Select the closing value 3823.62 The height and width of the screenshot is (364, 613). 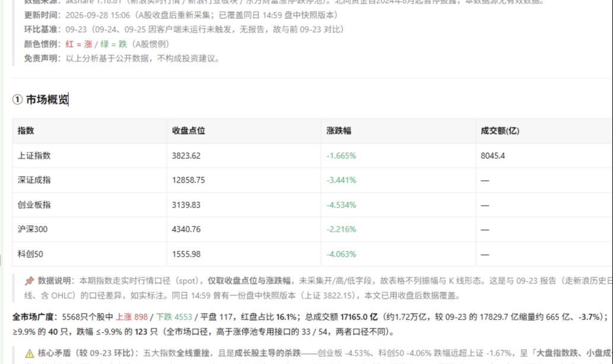point(186,155)
